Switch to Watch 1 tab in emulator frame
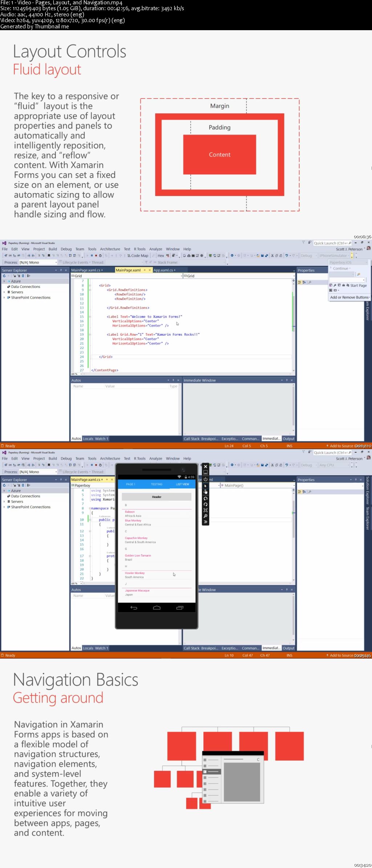Image resolution: width=372 pixels, height=868 pixels. [x=101, y=648]
